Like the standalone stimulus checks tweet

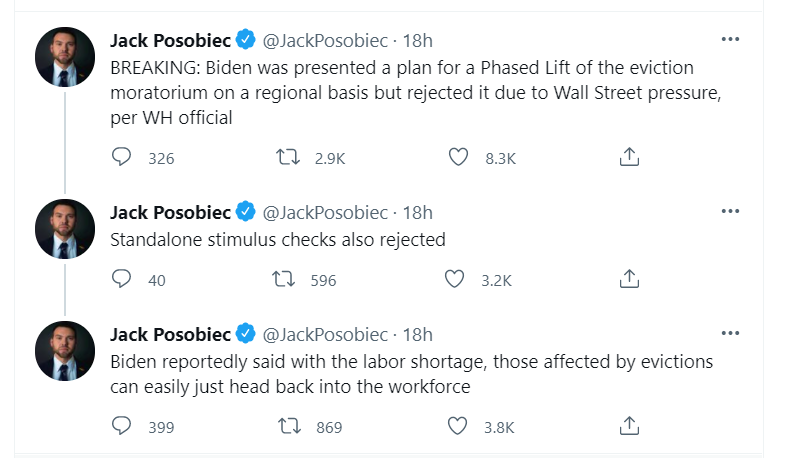pos(457,280)
